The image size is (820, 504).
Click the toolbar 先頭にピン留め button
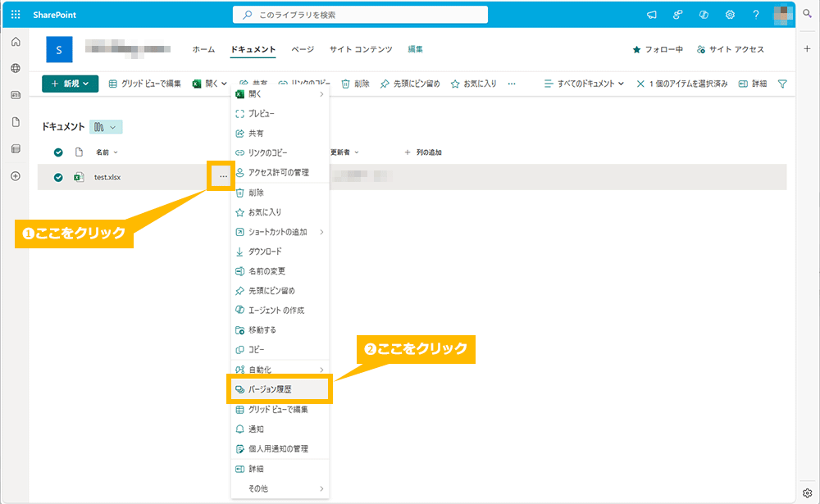point(410,84)
